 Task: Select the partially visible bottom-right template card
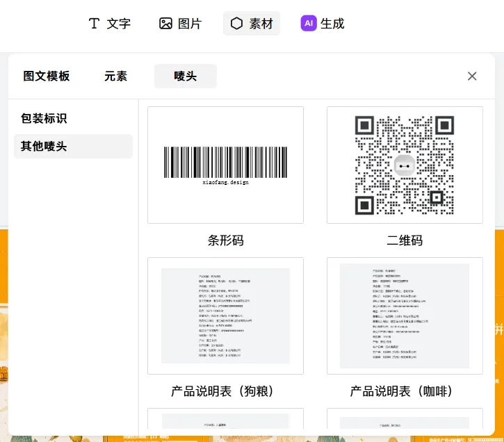point(405,418)
